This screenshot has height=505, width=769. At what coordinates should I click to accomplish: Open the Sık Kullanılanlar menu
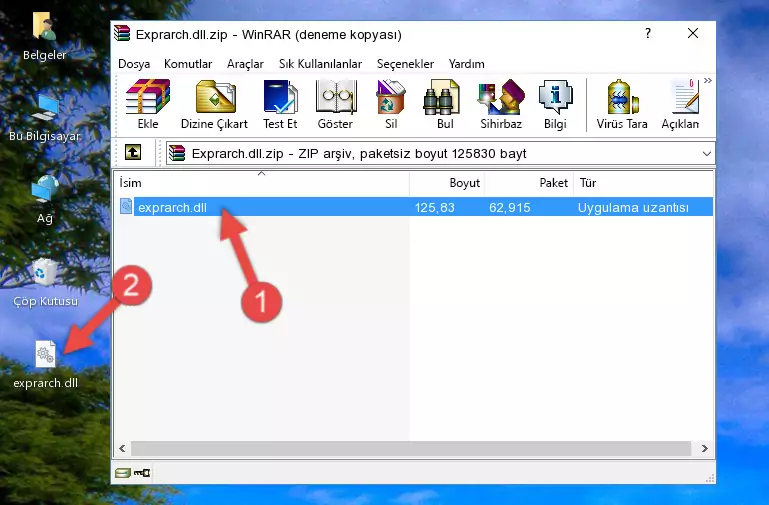320,64
